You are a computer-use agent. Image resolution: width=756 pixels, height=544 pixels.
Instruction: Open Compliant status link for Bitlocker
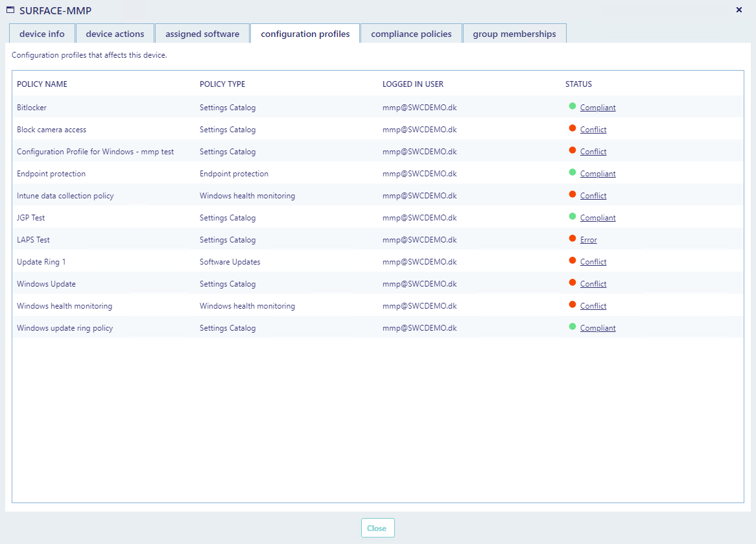tap(597, 108)
